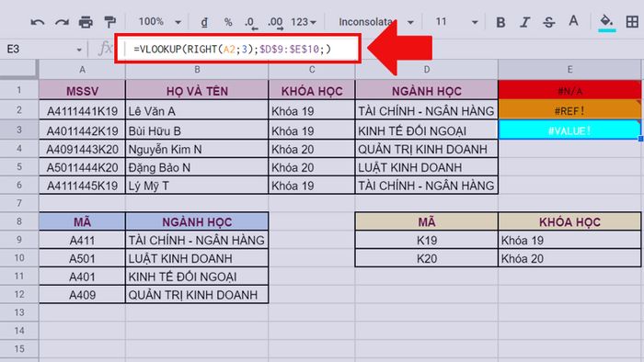Select cell Lý Mỹ T
The image size is (644, 362).
[197, 186]
